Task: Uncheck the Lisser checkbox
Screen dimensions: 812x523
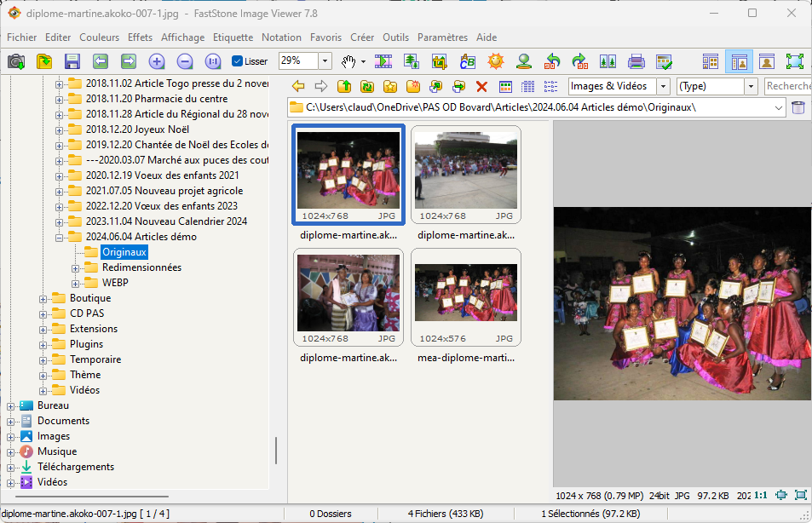Action: click(238, 61)
